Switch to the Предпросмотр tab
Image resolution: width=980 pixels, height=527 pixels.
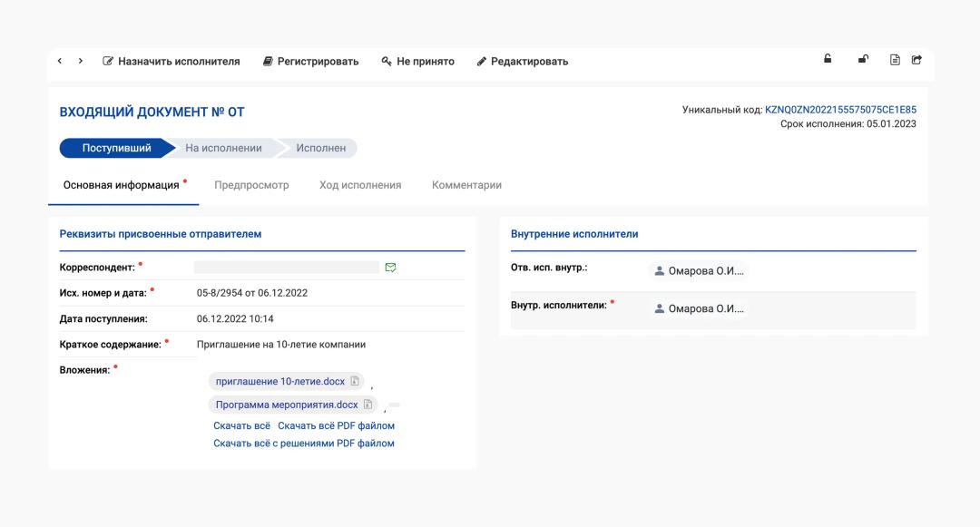(x=251, y=185)
